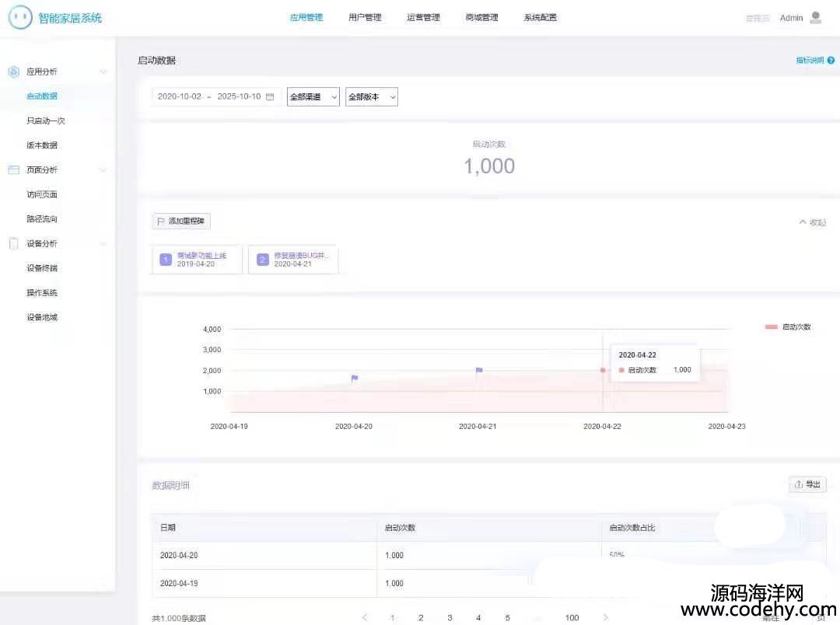840x625 pixels.
Task: Click the 应用分析 sidebar icon
Action: coord(14,72)
